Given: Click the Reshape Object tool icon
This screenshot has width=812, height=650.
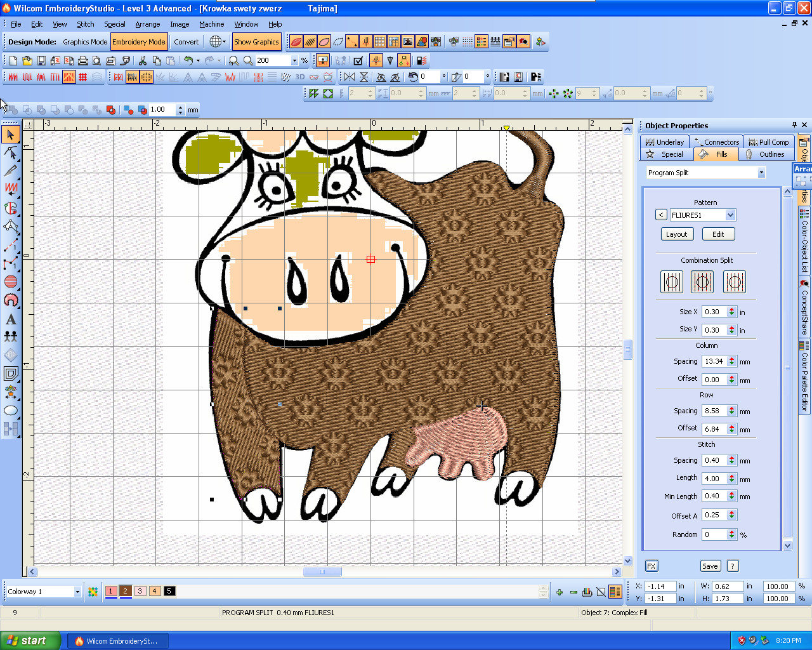Looking at the screenshot, I should 11,153.
